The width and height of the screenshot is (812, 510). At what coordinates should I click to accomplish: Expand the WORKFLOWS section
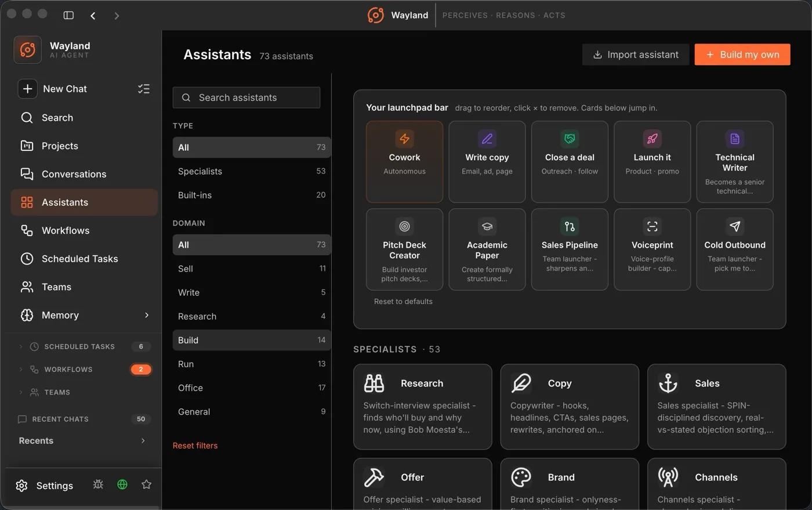pyautogui.click(x=21, y=370)
